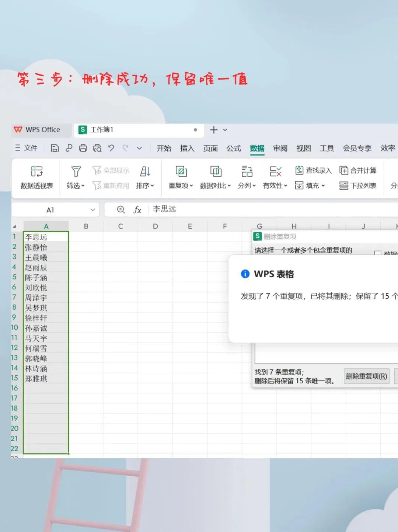This screenshot has width=398, height=532.
Task: Click the zoom magnifier icon beside fx
Action: point(121,209)
